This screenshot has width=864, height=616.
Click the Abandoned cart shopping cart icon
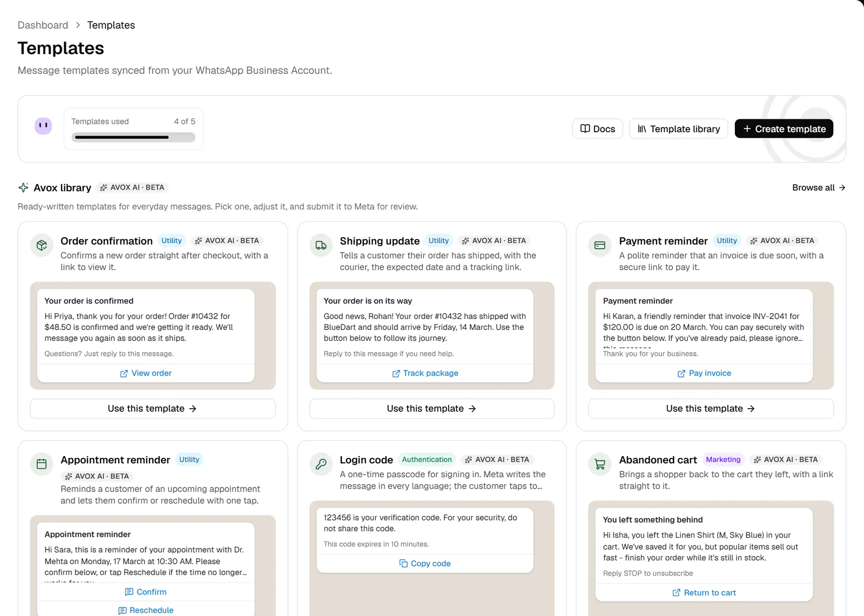coord(600,464)
